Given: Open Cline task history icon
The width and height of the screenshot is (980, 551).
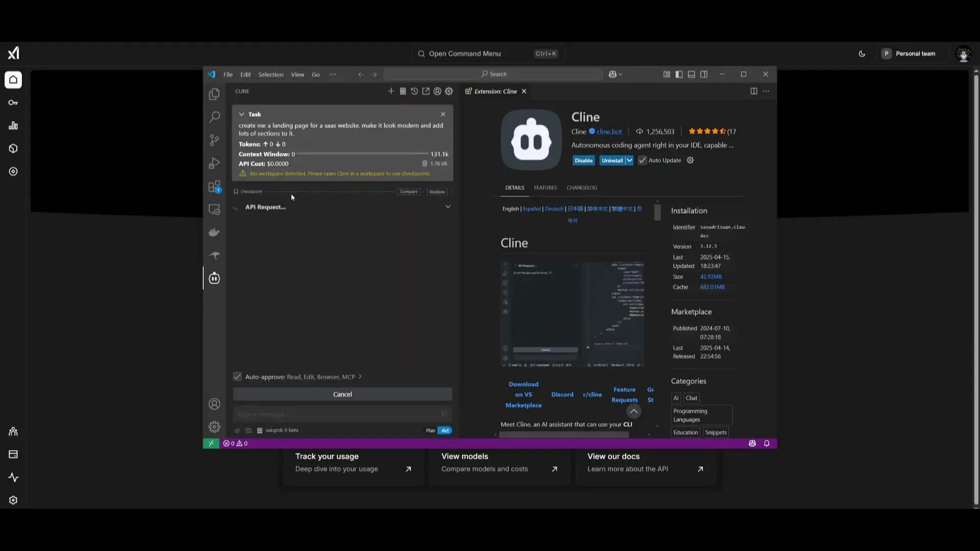Looking at the screenshot, I should 414,91.
